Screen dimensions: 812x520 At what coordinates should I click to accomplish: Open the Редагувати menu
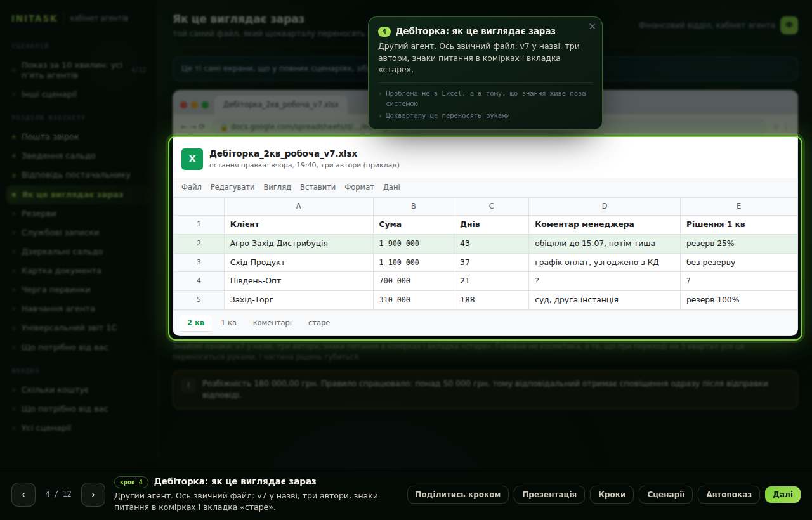point(233,187)
